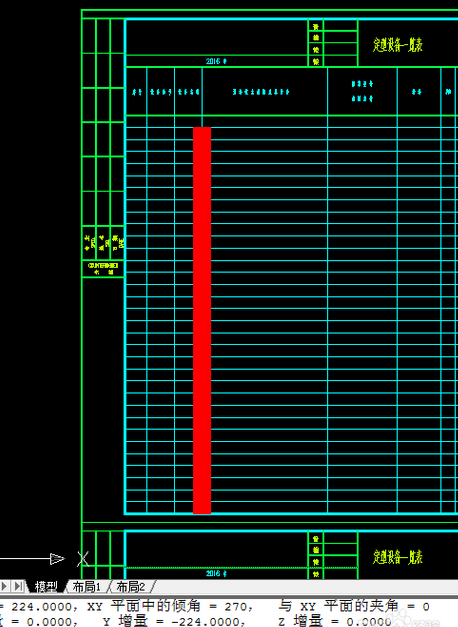This screenshot has width=458, height=627.
Task: Select the upper yellow title-block heading text
Action: point(398,45)
